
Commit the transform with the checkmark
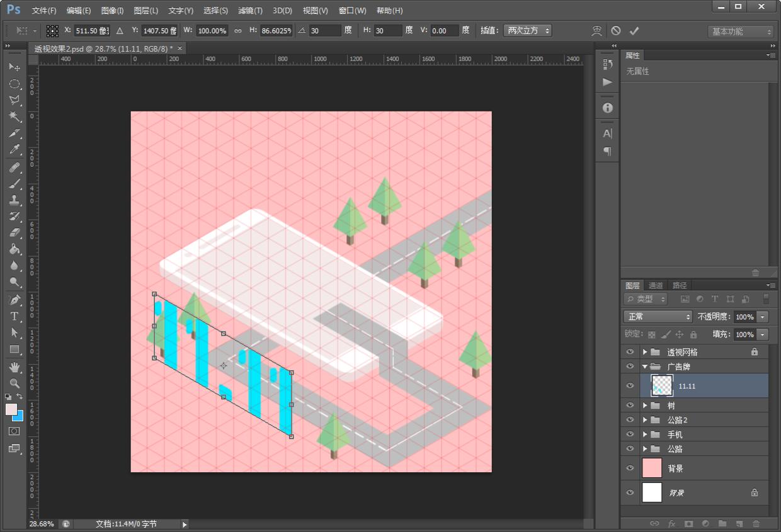634,31
